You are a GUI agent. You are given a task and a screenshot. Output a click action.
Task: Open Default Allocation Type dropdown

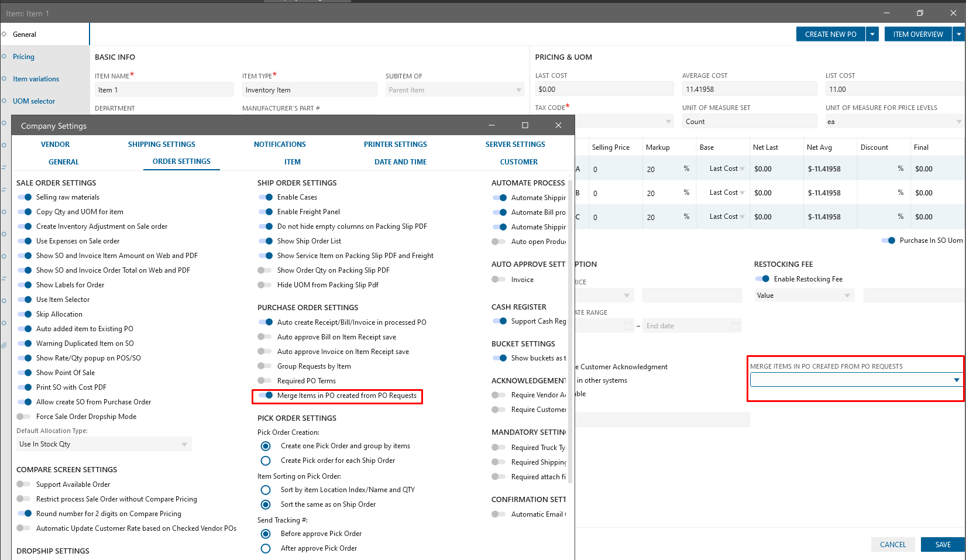(184, 444)
